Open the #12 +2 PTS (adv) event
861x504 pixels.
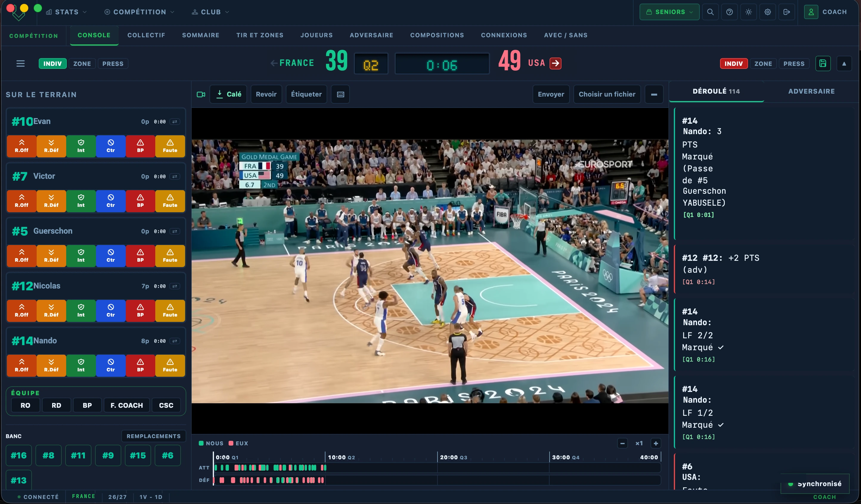point(764,269)
